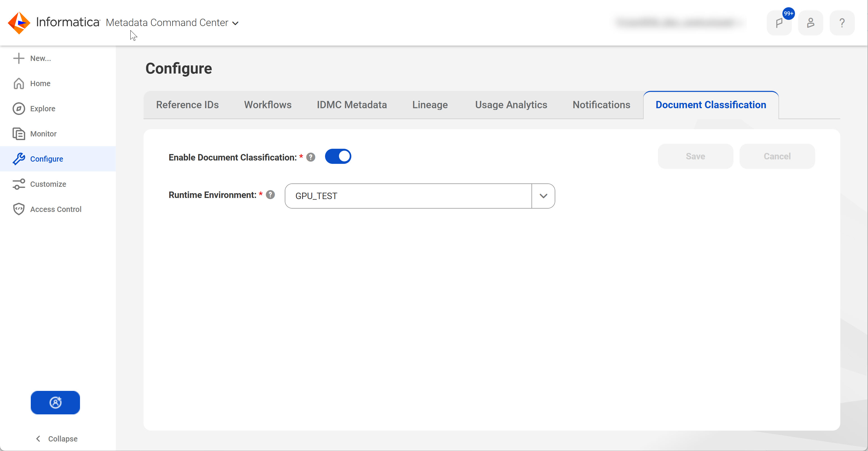Click the Customize sliders icon
The image size is (868, 451).
tap(19, 184)
